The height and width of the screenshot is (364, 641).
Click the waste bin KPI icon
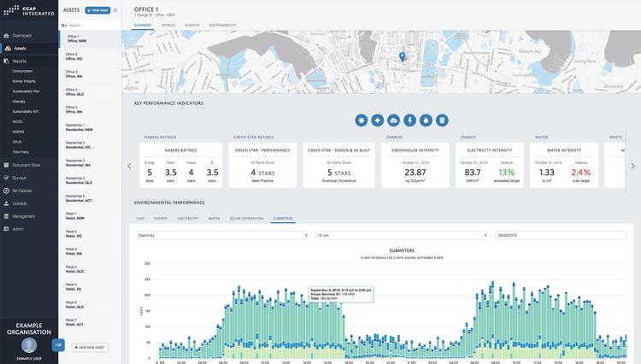[442, 120]
